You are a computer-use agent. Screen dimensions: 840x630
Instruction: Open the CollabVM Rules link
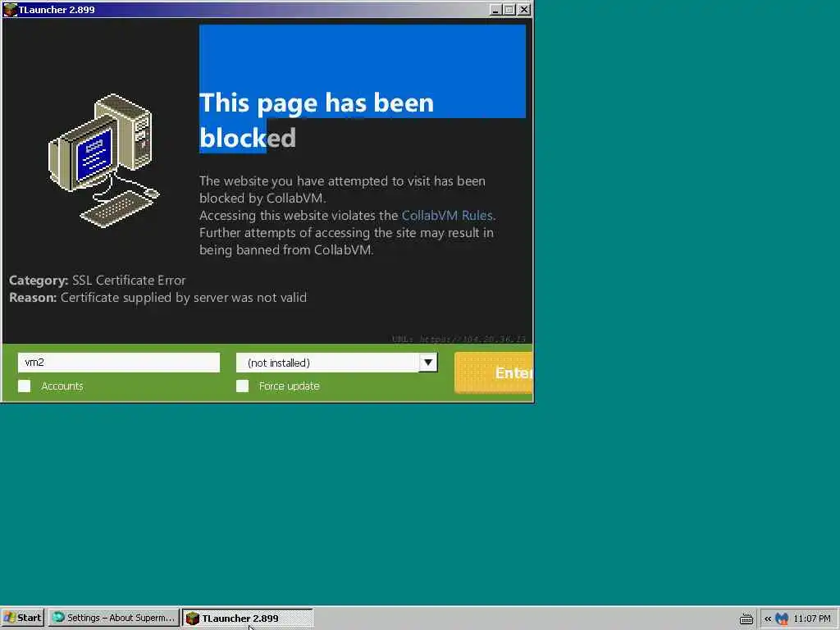coord(447,216)
